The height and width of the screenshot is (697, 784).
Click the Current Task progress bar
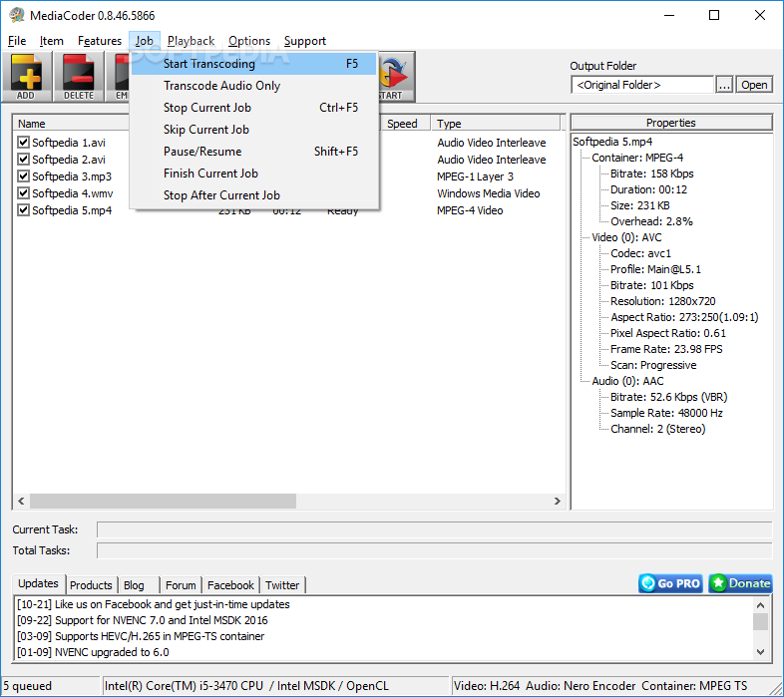pos(435,529)
